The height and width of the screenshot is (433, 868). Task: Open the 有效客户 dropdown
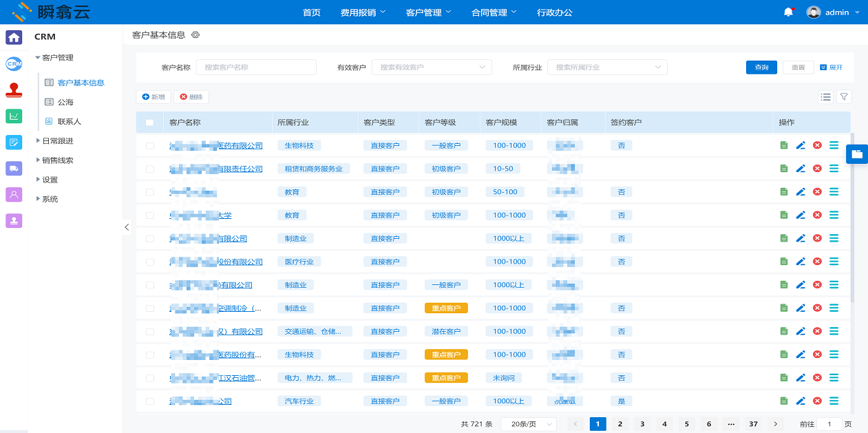pos(432,67)
